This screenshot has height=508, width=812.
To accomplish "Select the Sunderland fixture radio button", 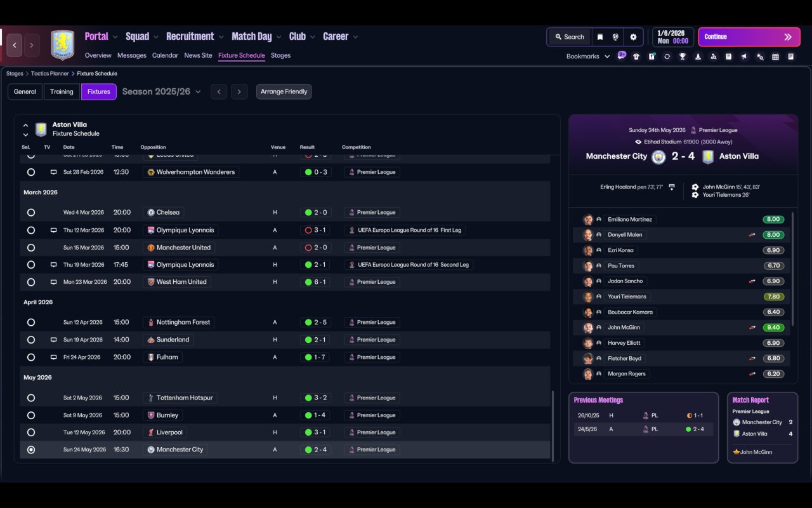I will click(30, 340).
